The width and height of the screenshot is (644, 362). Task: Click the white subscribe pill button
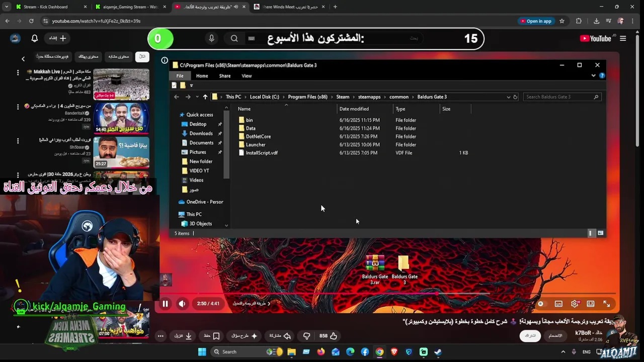point(531,335)
